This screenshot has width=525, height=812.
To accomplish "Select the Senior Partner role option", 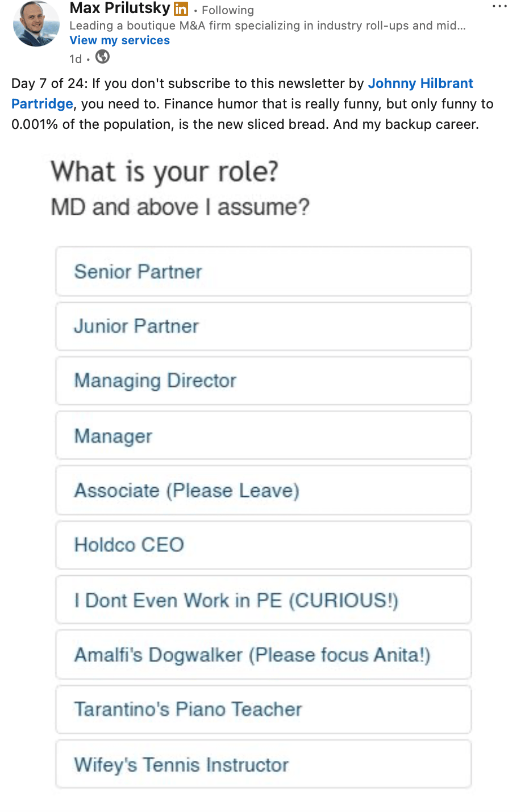I will pos(263,271).
